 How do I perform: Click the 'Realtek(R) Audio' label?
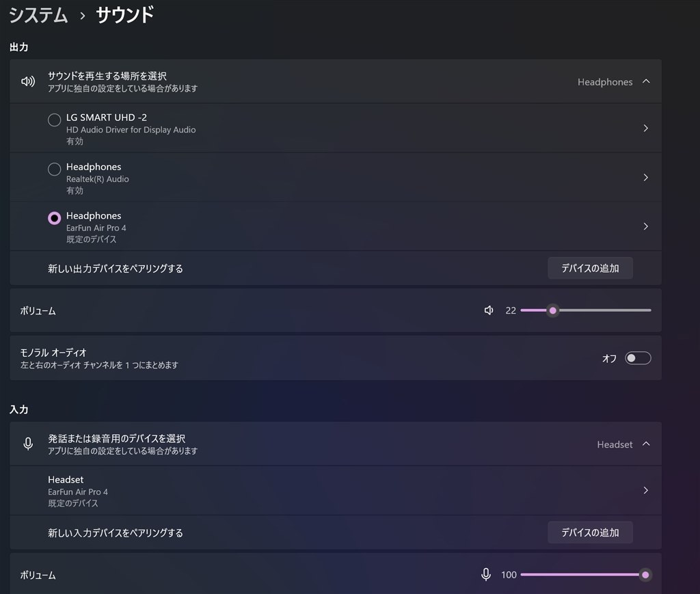pos(97,179)
